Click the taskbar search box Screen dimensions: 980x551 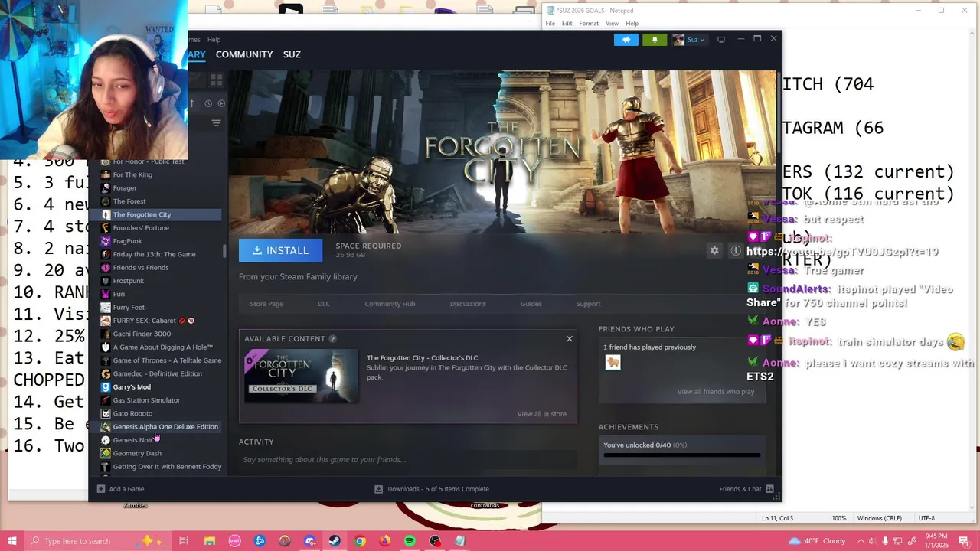98,541
